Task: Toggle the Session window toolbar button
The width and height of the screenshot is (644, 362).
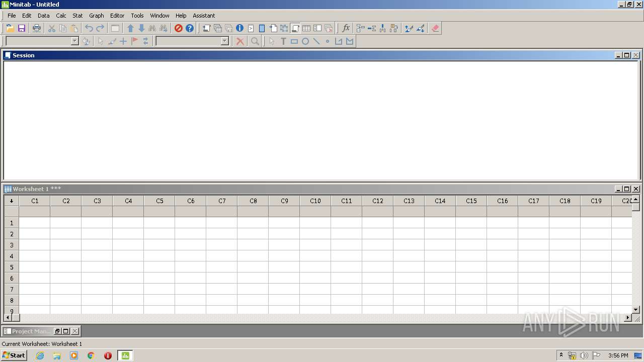Action: [x=295, y=28]
